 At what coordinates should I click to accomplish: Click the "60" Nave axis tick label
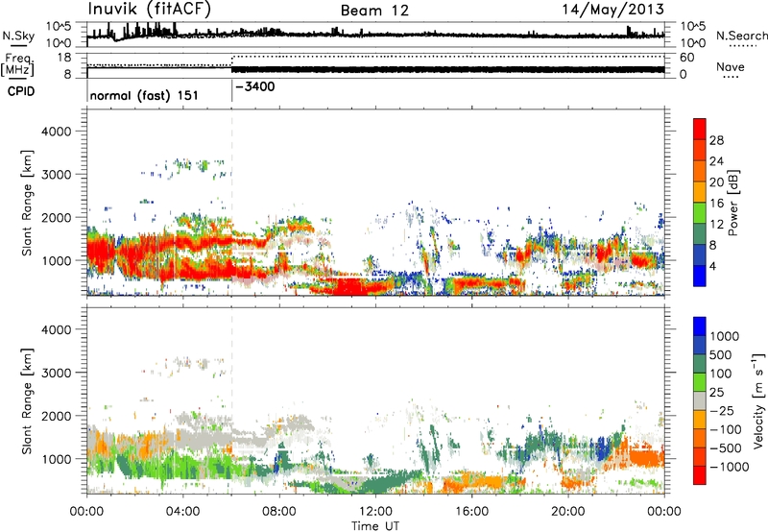[686, 58]
